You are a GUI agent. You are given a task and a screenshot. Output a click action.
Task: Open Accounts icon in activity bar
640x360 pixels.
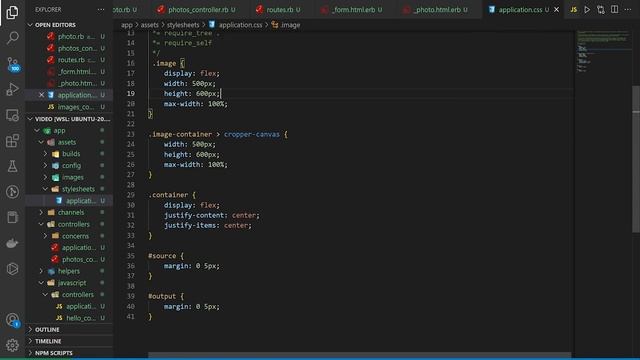12,320
